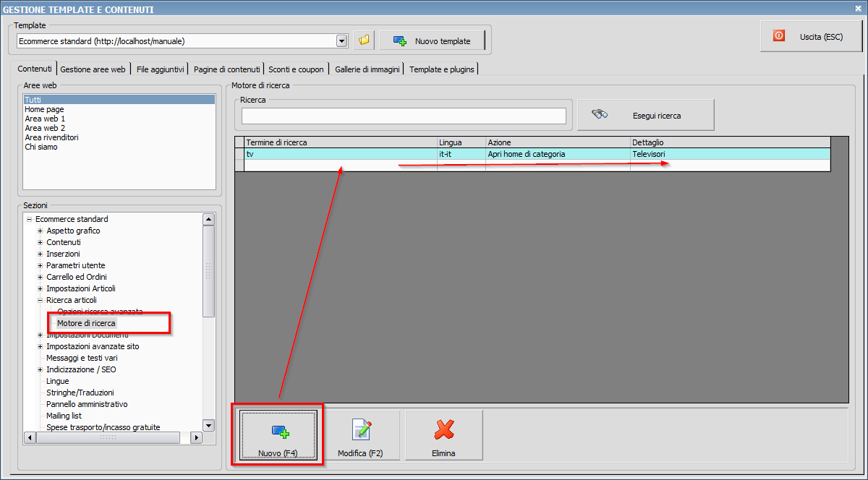
Task: Expand the Aspetto grafico tree node
Action: click(x=41, y=231)
